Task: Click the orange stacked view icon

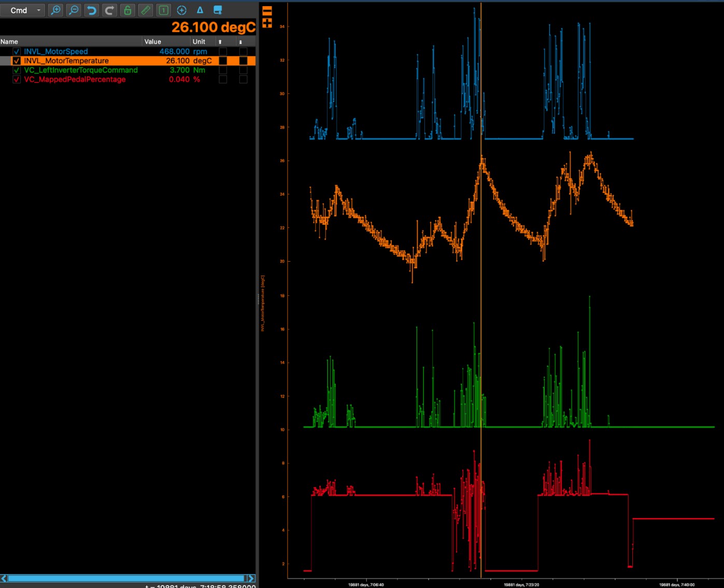Action: 267,11
